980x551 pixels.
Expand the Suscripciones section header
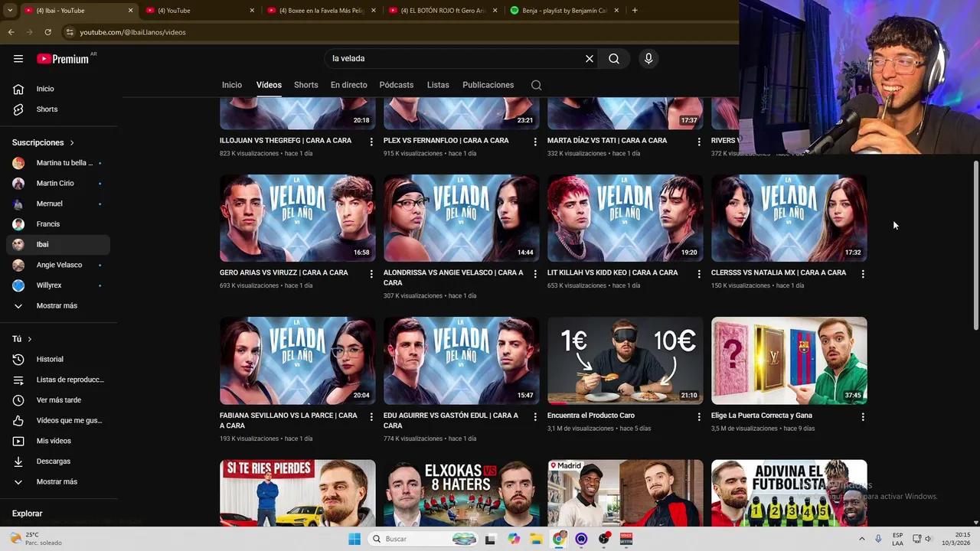click(x=43, y=142)
